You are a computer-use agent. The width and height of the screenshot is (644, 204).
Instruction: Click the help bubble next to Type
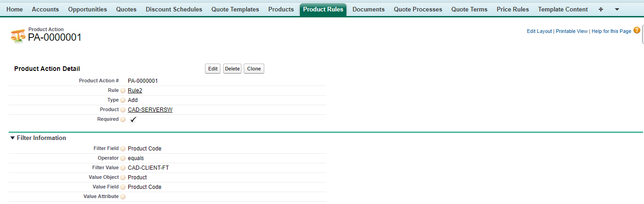(123, 100)
